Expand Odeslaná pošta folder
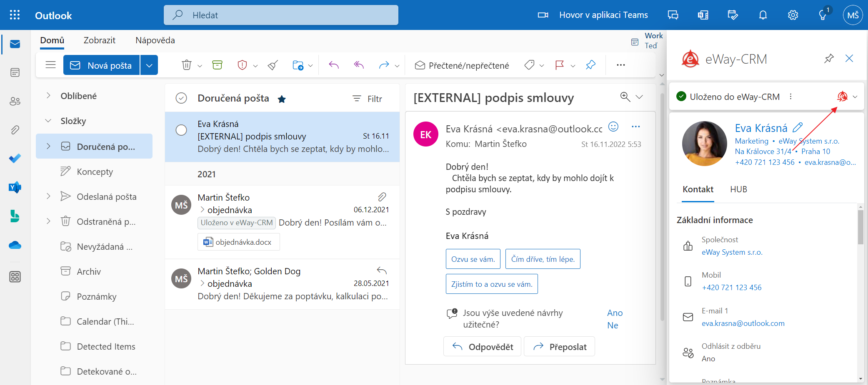 coord(48,196)
